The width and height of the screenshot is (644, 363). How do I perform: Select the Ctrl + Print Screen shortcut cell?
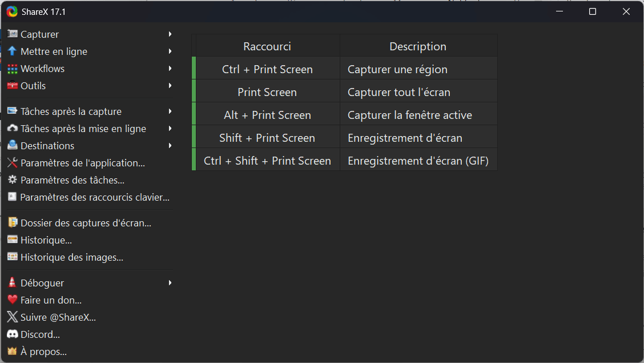267,69
